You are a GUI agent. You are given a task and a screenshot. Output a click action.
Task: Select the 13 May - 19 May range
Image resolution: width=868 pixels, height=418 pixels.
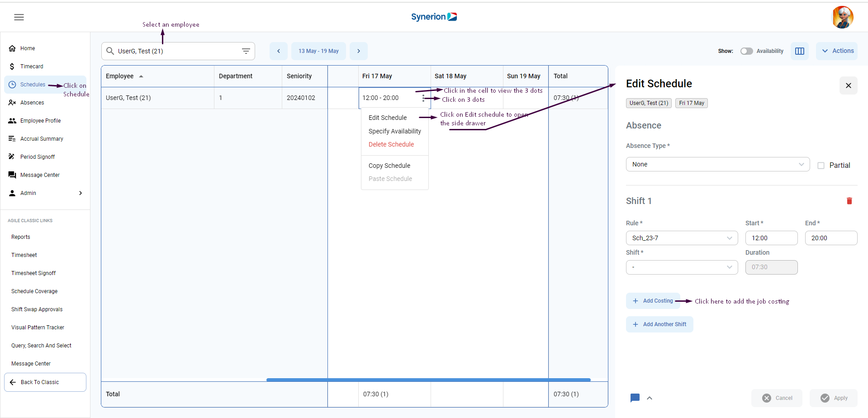318,51
